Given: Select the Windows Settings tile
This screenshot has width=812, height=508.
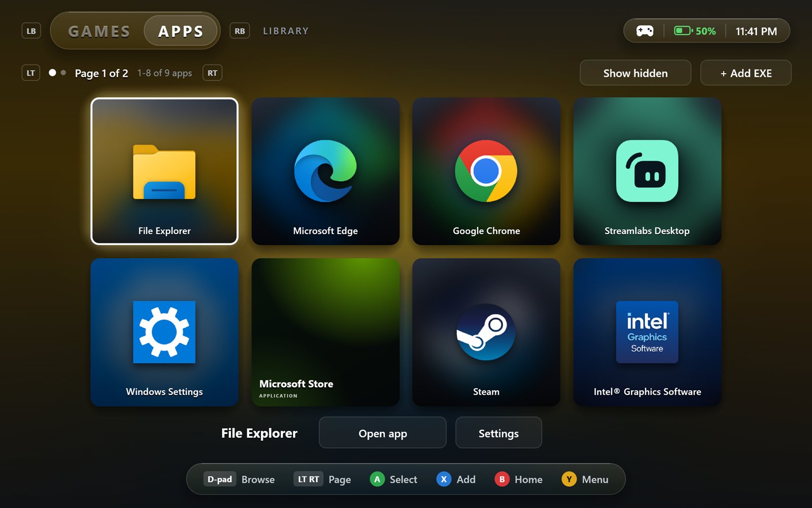Looking at the screenshot, I should click(x=164, y=332).
